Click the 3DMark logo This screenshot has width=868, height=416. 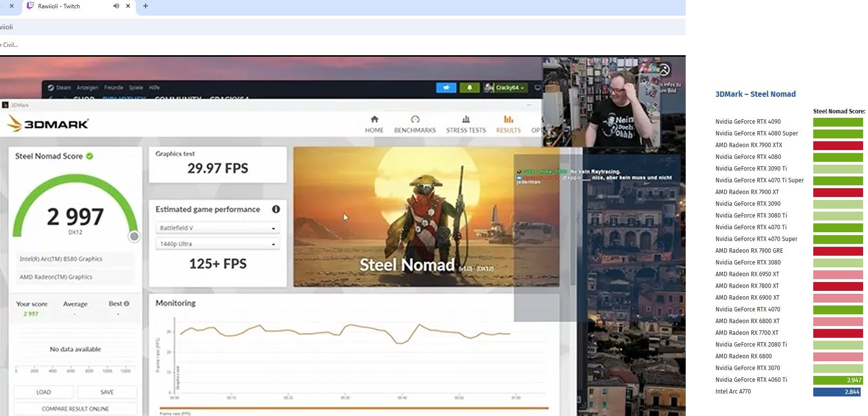48,124
